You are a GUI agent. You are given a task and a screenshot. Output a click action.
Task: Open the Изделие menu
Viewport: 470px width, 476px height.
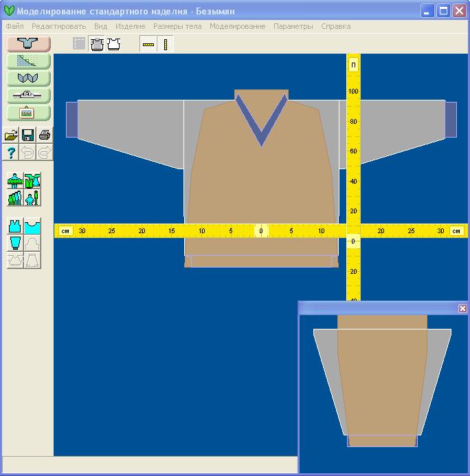(131, 26)
